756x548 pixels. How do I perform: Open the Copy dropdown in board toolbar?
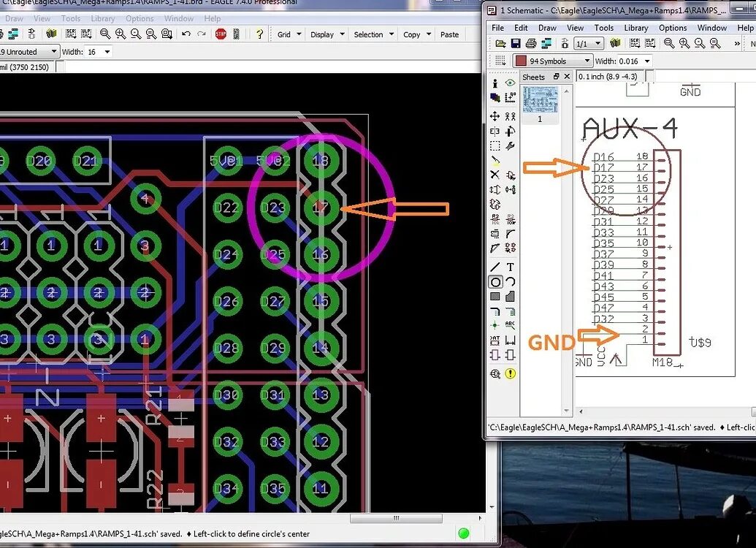[417, 34]
